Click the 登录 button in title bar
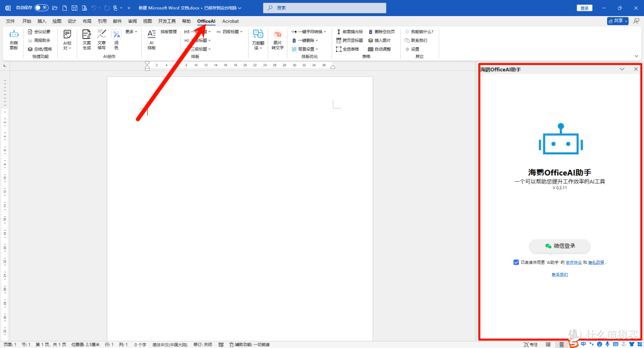Image resolution: width=644 pixels, height=348 pixels. 584,8
